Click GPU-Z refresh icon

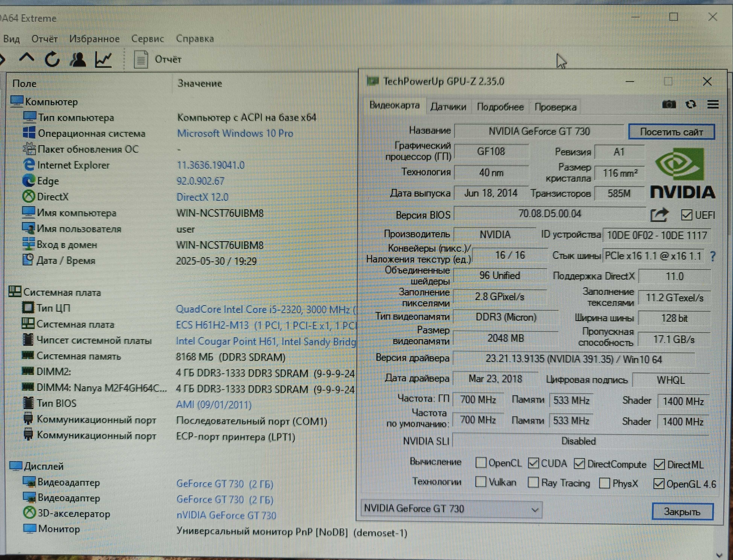[x=691, y=105]
